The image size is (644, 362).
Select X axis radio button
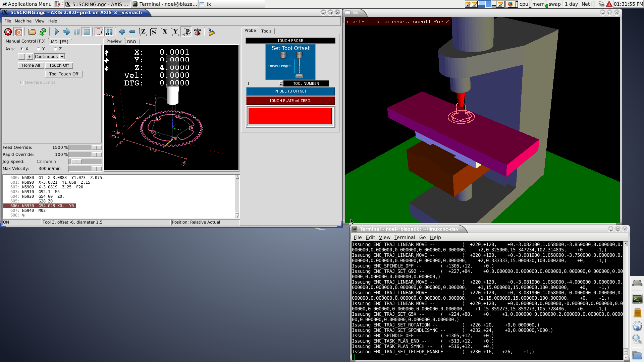[22, 49]
